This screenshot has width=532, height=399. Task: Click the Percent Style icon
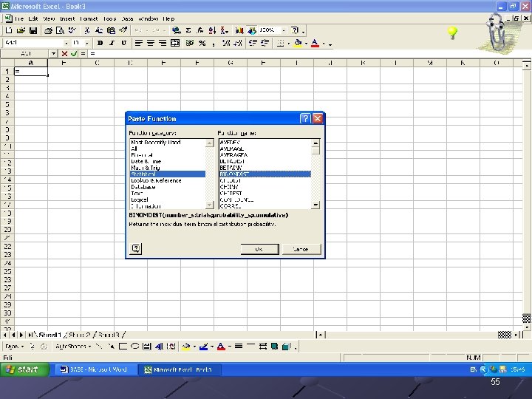[x=202, y=43]
